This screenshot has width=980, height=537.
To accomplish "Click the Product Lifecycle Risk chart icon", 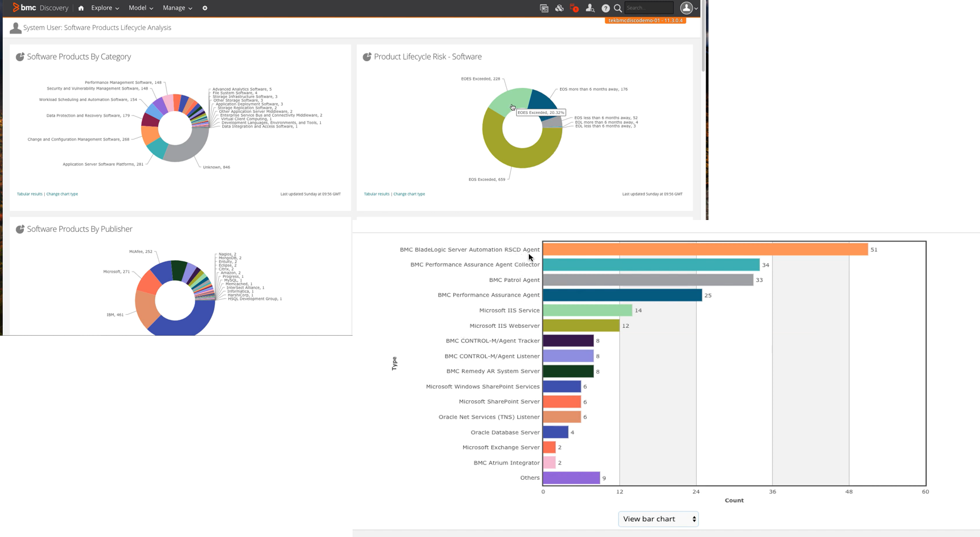I will coord(367,57).
